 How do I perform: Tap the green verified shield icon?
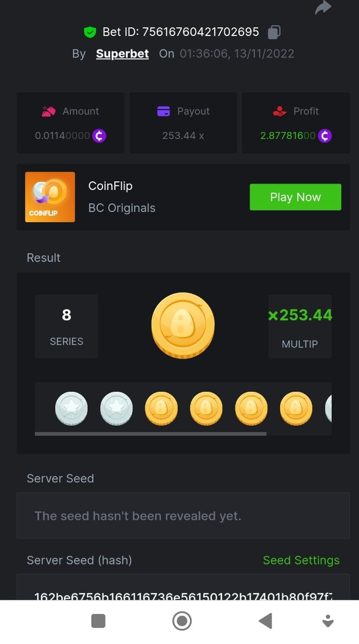tap(90, 32)
